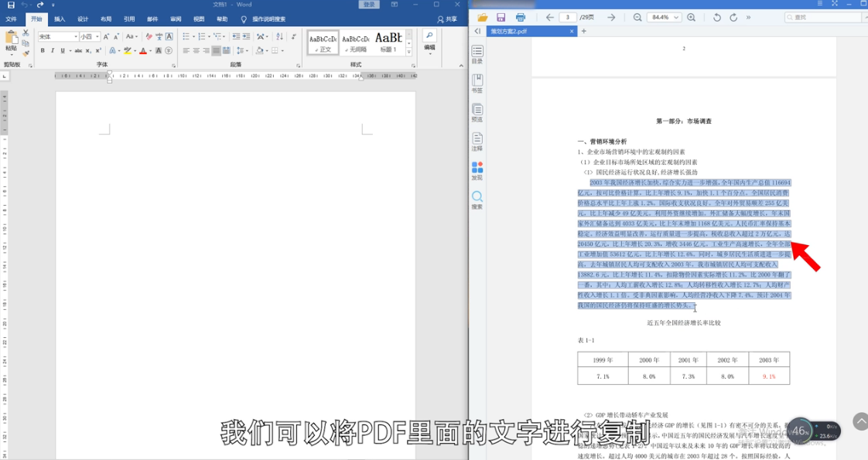Viewport: 868px width, 460px height.
Task: Open the 书签 bookmarks panel in PDF sidebar
Action: pos(477,83)
